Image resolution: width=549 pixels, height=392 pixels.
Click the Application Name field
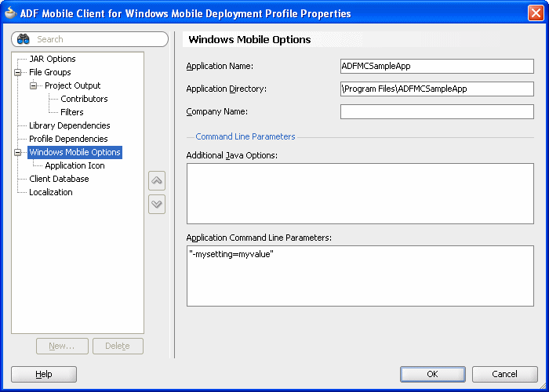(437, 66)
